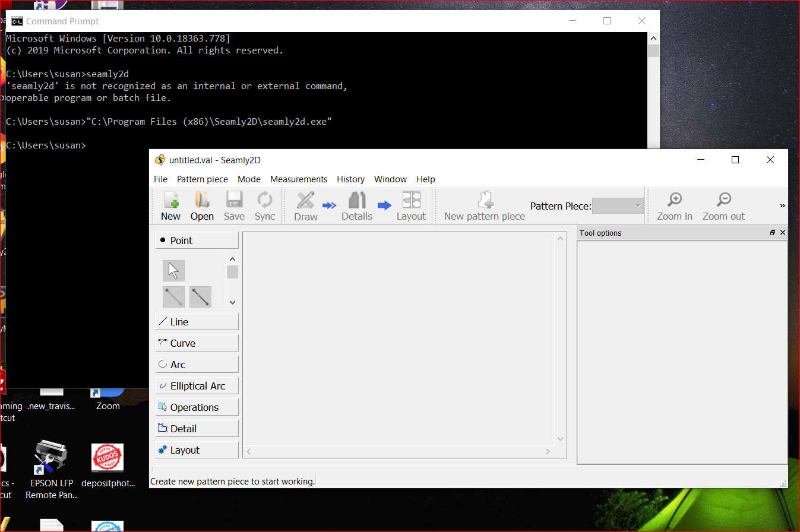
Task: Open the Pattern Piece combo box
Action: [618, 206]
